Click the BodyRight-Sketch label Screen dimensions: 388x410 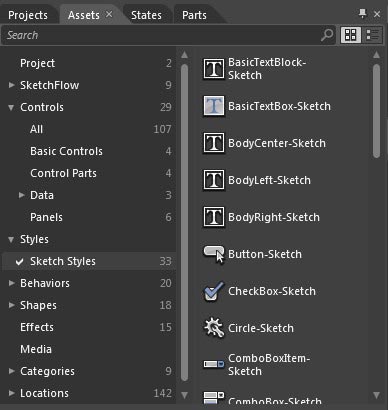click(274, 217)
